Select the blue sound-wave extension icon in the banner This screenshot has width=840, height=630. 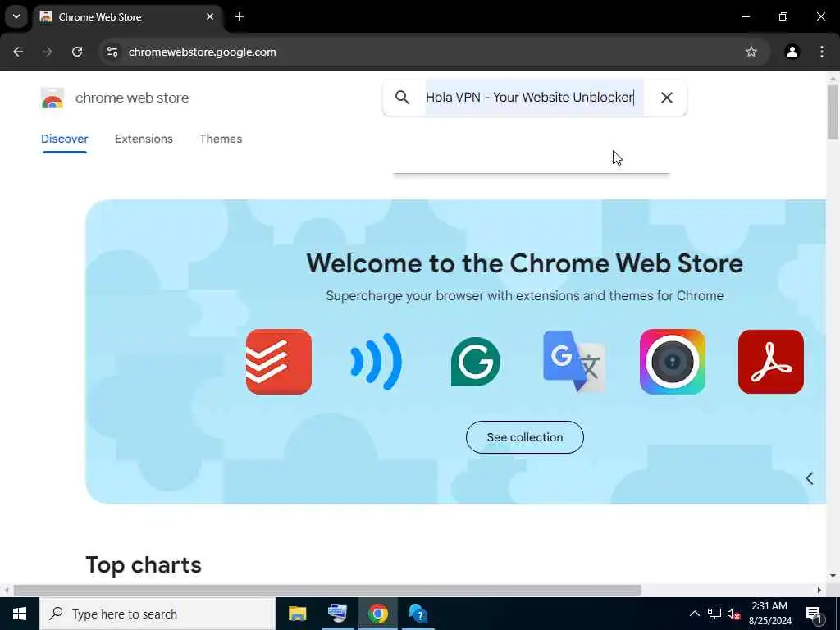(x=376, y=362)
